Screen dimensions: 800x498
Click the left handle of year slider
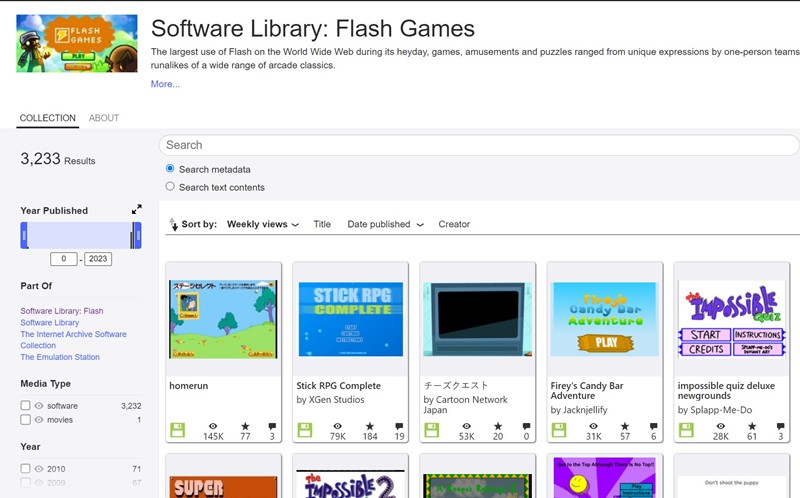[24, 235]
